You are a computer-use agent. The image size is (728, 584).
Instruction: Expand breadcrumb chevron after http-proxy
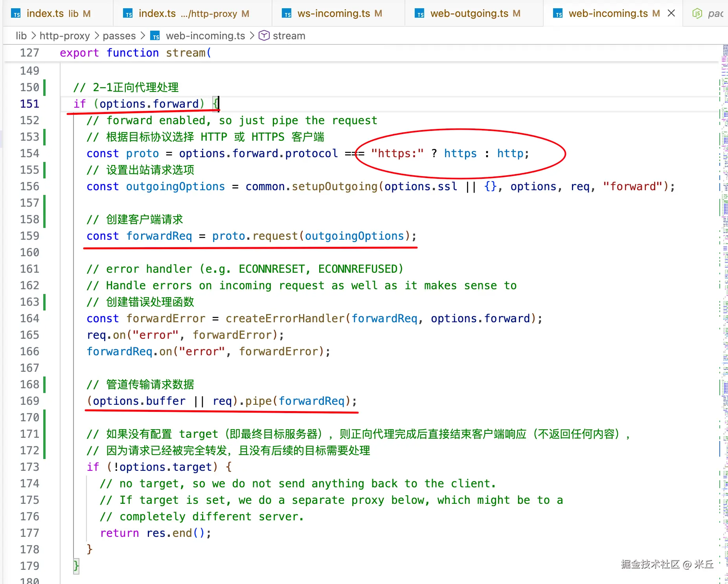pos(96,36)
